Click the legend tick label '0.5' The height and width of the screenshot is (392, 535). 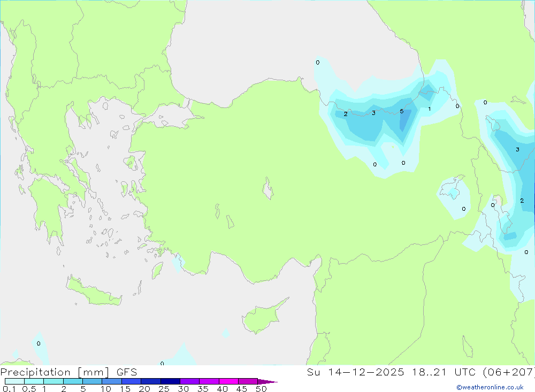(x=29, y=389)
